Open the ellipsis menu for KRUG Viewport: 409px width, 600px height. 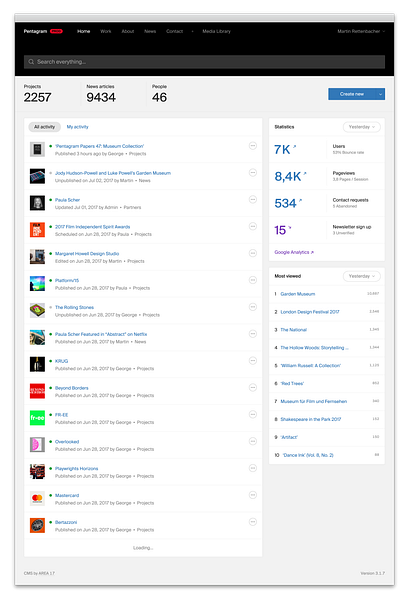[x=253, y=360]
